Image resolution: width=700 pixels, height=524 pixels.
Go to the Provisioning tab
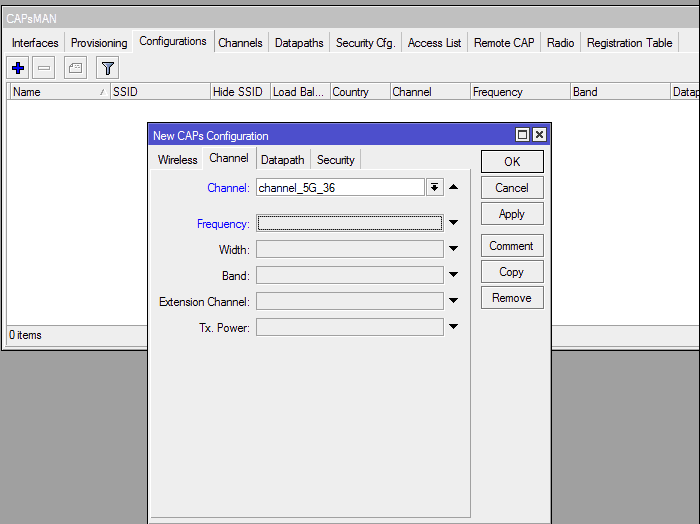click(x=99, y=43)
